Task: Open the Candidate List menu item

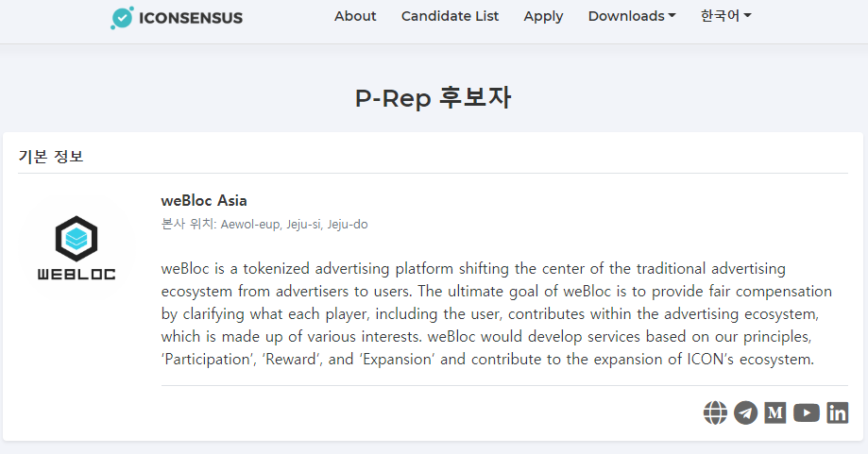Action: [x=450, y=16]
